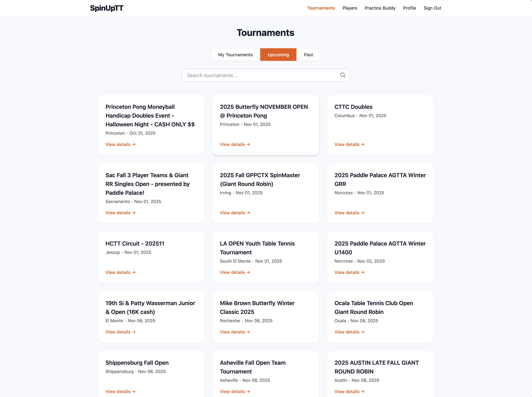Click the search magnifier icon
532x397 pixels.
pos(343,75)
